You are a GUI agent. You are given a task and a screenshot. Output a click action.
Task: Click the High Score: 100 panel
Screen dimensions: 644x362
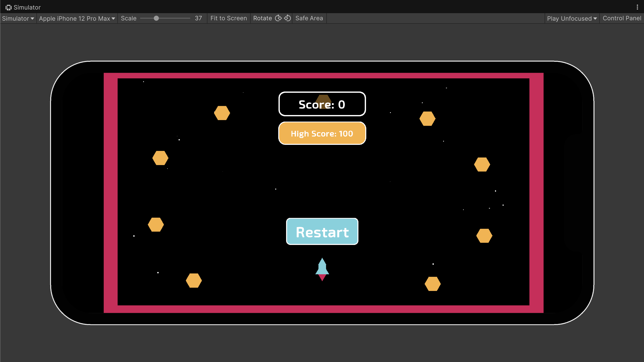click(322, 133)
